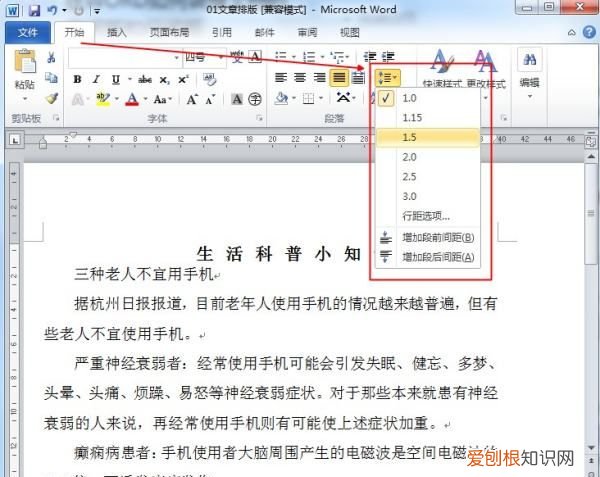Viewport: 600px width, 477px height.
Task: Open highlight color dropdown arrow
Action: (116, 99)
